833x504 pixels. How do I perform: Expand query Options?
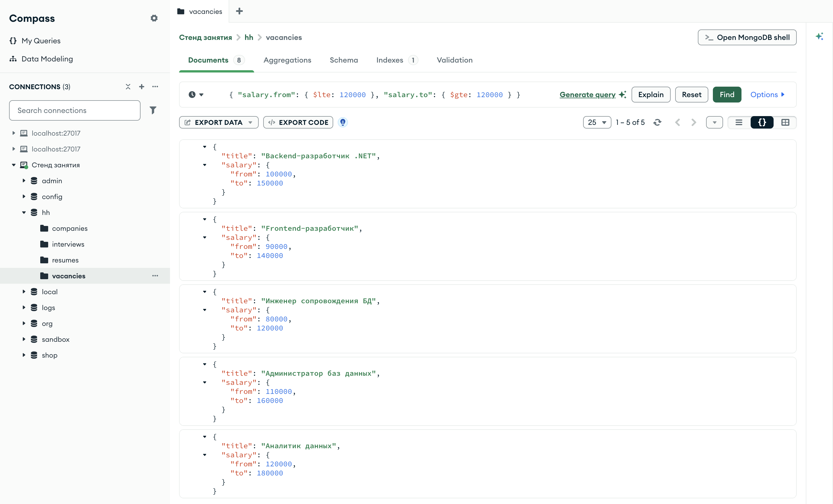pos(768,95)
